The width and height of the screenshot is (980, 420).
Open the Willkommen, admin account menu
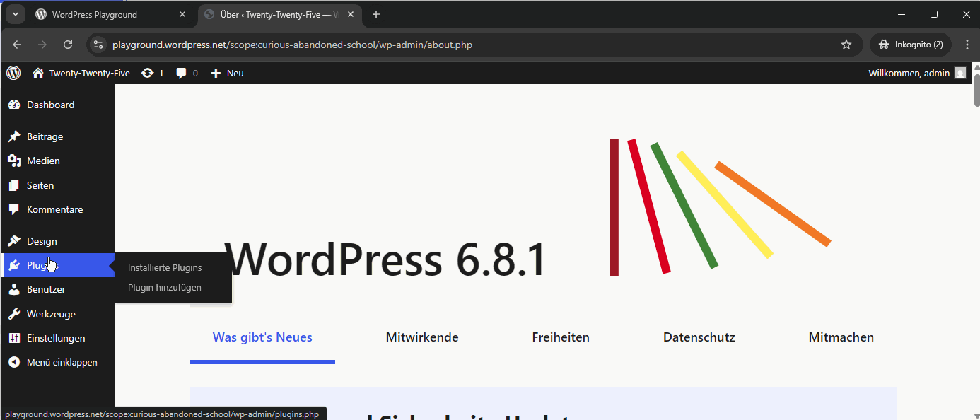click(917, 73)
